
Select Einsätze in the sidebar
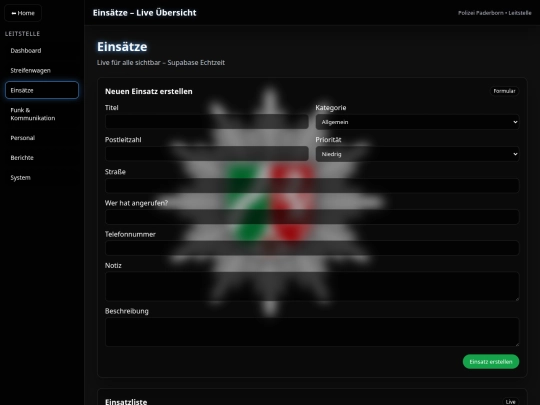point(42,90)
